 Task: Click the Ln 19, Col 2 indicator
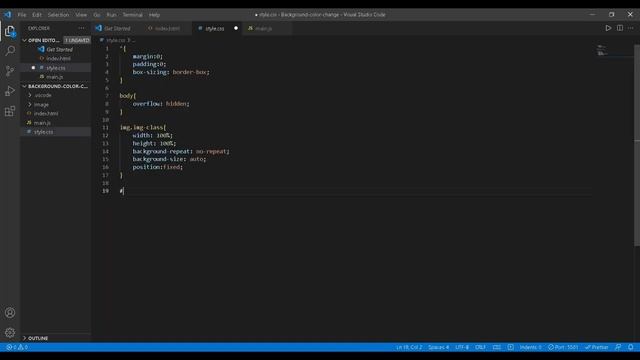coord(409,347)
